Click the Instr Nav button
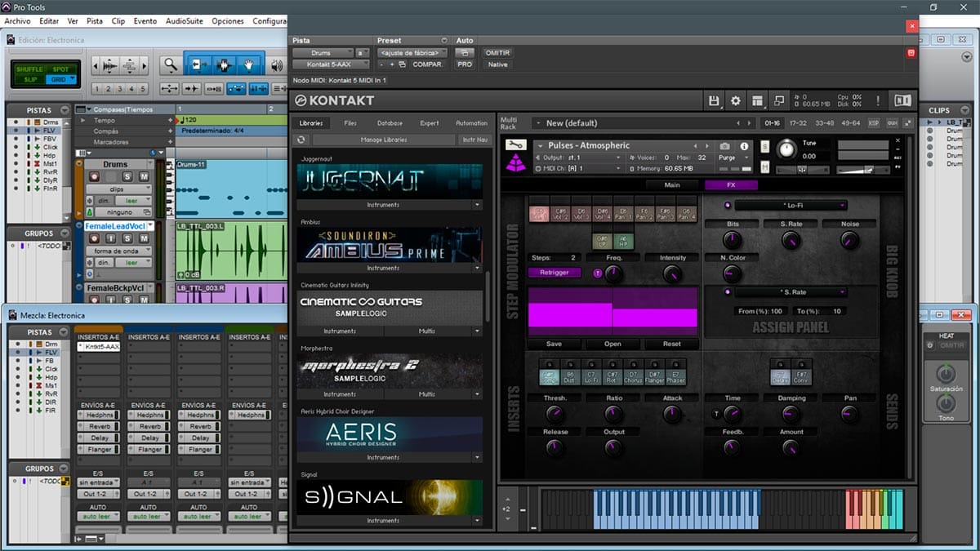Screen dimensions: 980x551 tap(474, 140)
